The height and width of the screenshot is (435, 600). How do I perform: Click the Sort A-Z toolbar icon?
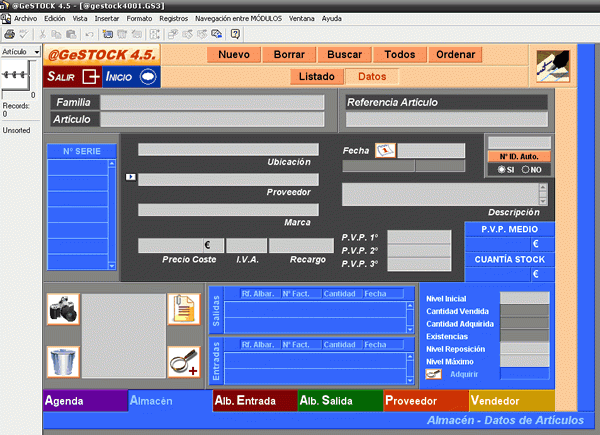(x=155, y=34)
